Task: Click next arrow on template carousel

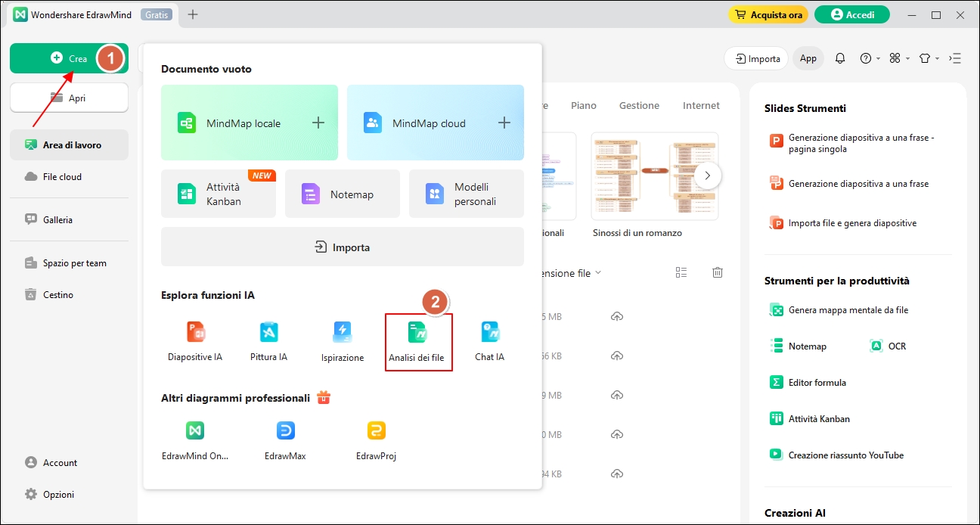Action: pos(708,175)
